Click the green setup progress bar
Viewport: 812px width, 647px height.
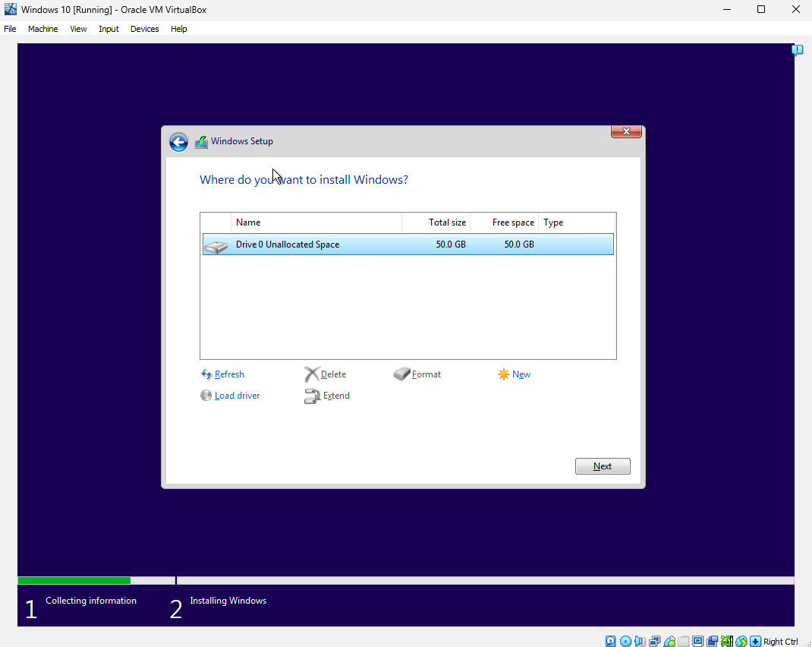[x=74, y=581]
